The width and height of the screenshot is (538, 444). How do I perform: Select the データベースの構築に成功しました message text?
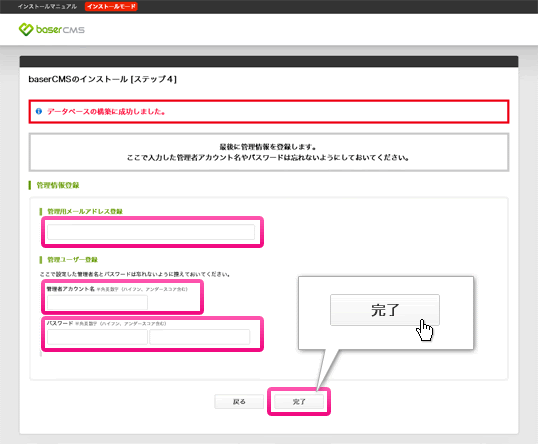(106, 112)
